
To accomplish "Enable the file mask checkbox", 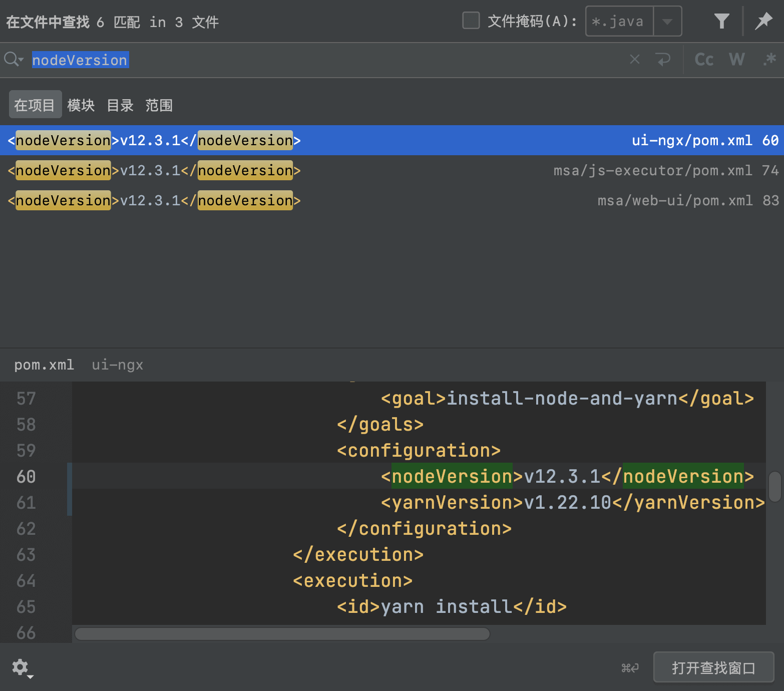I will coord(471,21).
